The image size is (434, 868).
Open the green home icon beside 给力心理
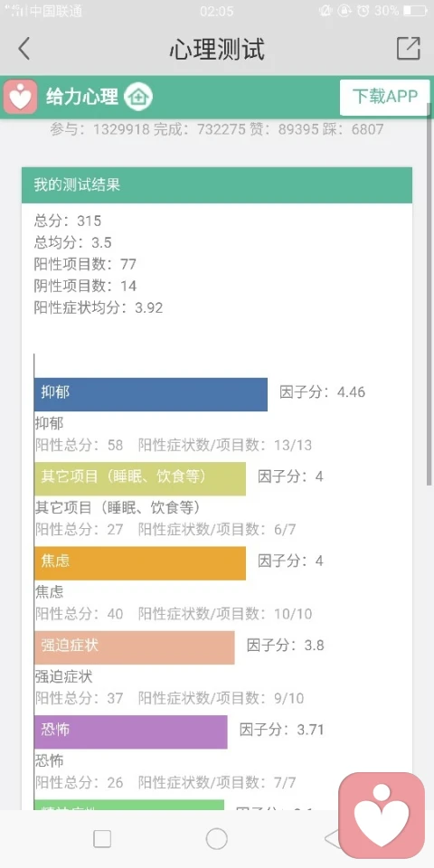(x=137, y=97)
